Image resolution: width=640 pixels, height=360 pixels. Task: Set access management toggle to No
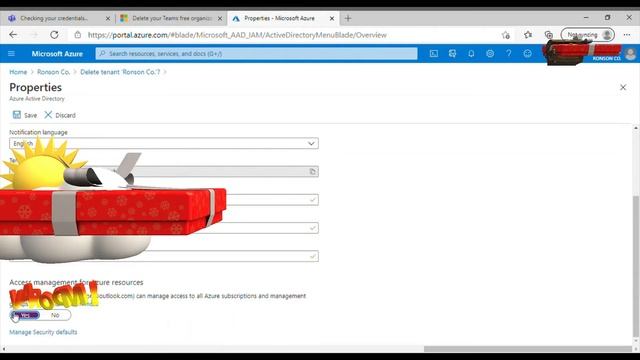(x=55, y=315)
